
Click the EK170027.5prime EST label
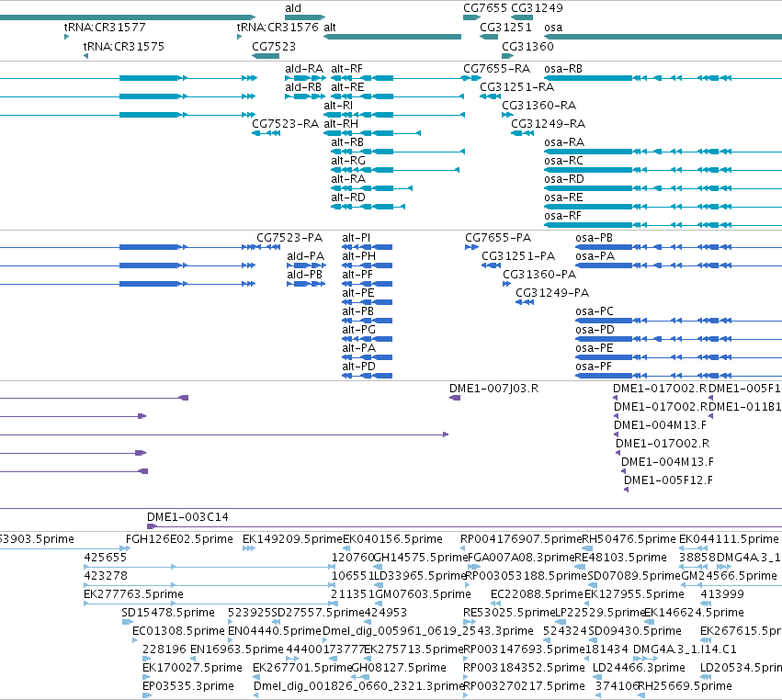[x=192, y=668]
